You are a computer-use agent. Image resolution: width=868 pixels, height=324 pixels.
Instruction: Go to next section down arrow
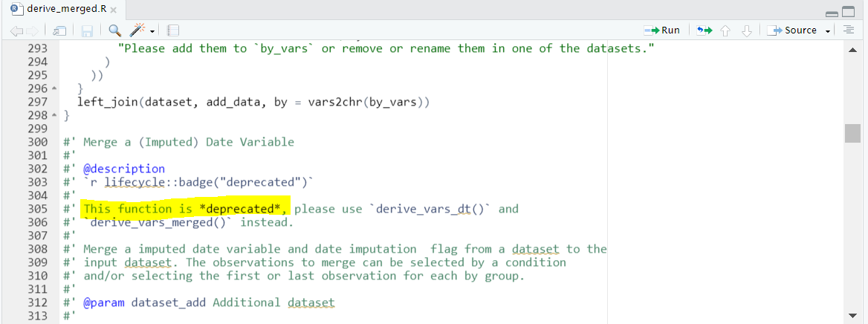(x=746, y=30)
